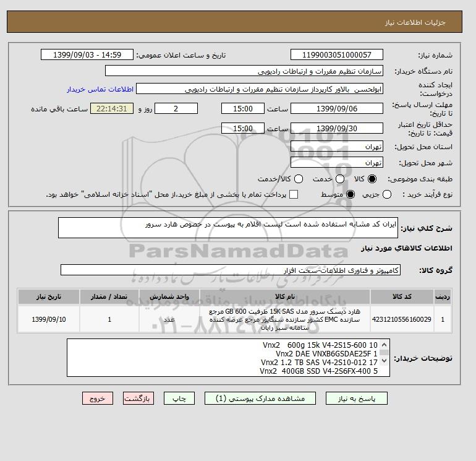Image resolution: width=476 pixels, height=461 pixels.
Task: Click the شرح کلی نیاز text area
Action: (228, 228)
